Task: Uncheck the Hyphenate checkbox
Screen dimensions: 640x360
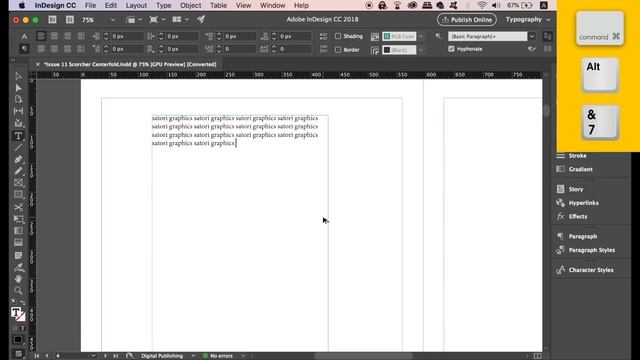Action: [x=451, y=49]
